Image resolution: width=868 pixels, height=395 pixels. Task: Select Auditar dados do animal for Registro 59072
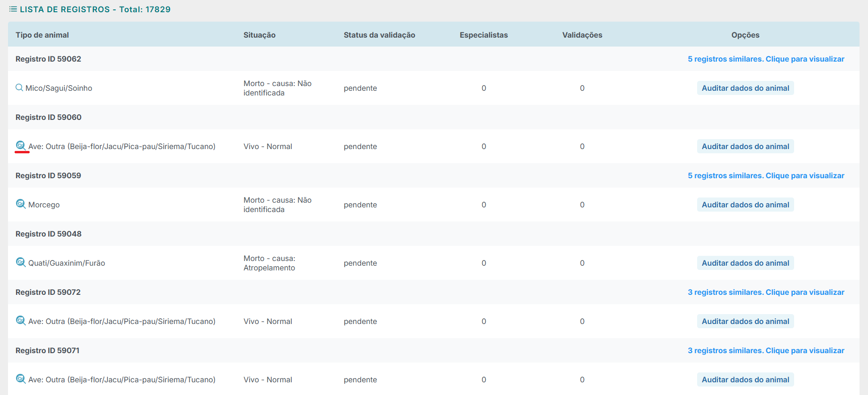[745, 321]
